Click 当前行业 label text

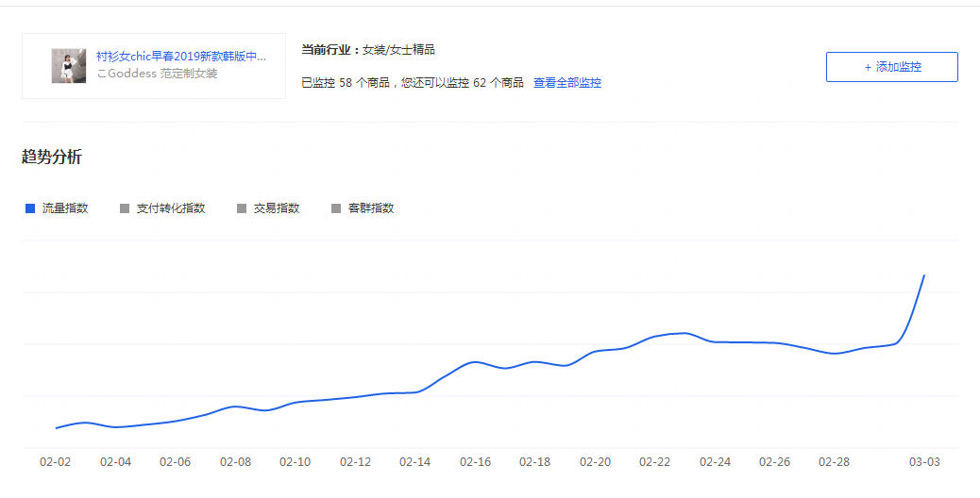[330, 50]
